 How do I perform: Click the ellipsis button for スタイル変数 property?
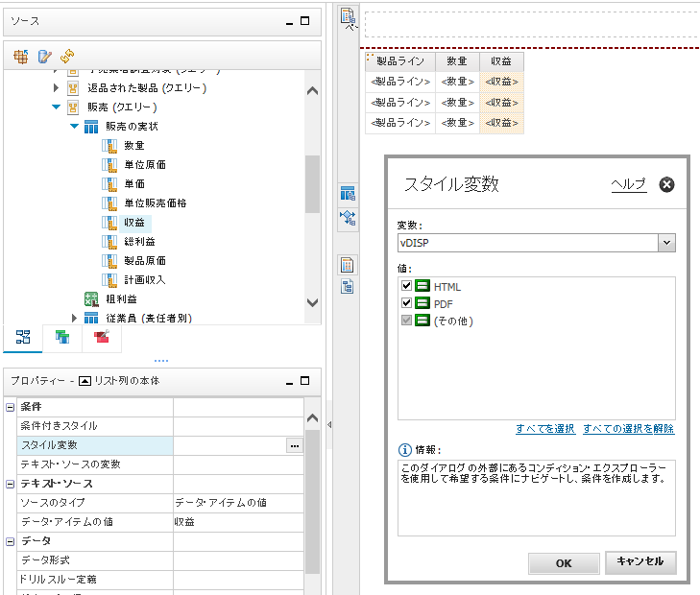tap(295, 445)
